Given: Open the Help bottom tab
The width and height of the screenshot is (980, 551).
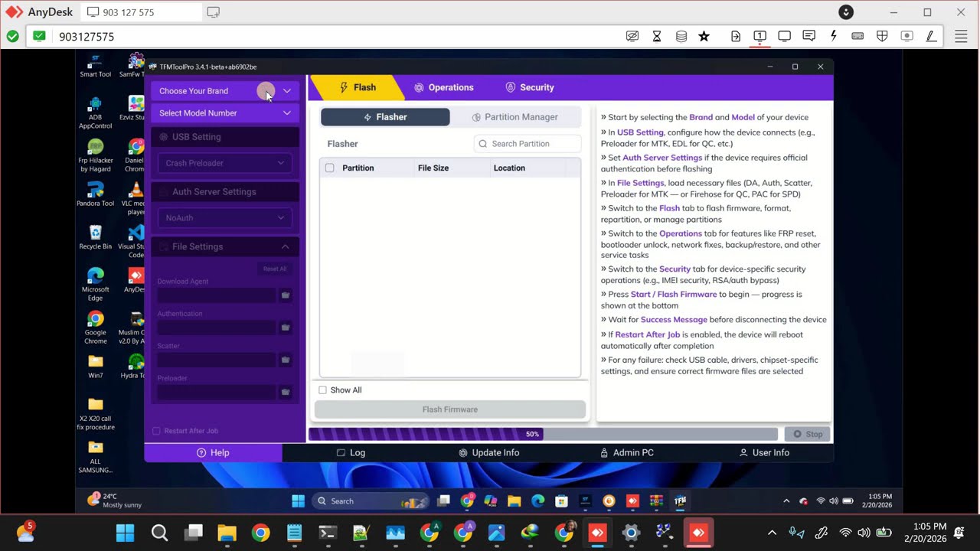Looking at the screenshot, I should click(213, 453).
